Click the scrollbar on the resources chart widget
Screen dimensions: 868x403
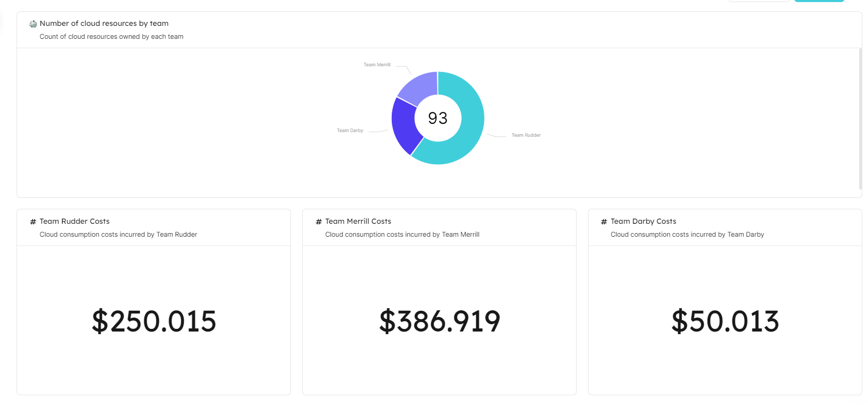(860, 119)
